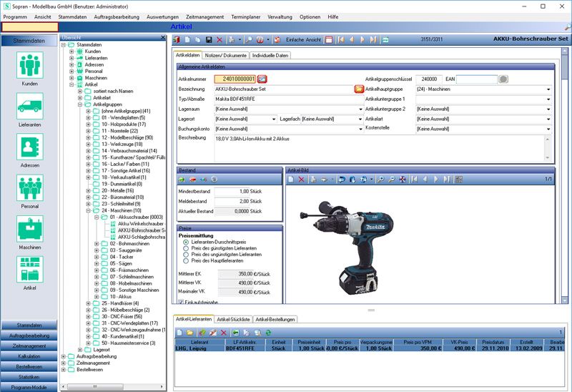Expand the Auftragsbearbeitung tree node
The image size is (572, 392).
[64, 357]
